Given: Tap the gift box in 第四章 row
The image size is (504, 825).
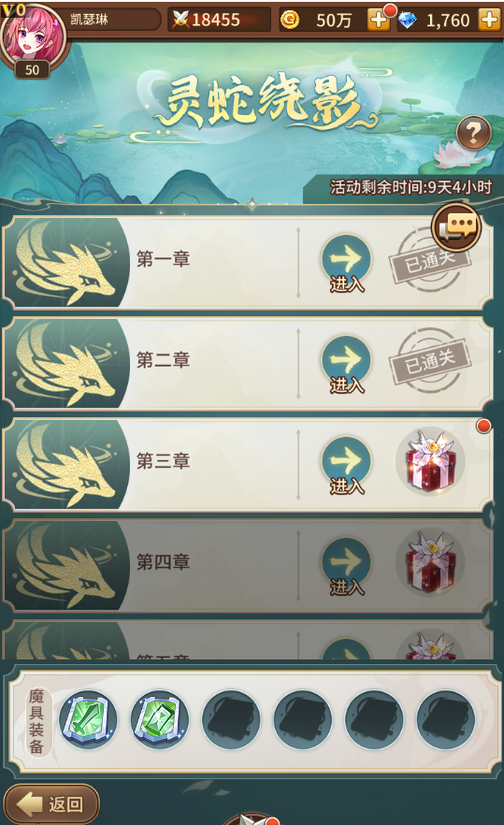Looking at the screenshot, I should coord(430,561).
